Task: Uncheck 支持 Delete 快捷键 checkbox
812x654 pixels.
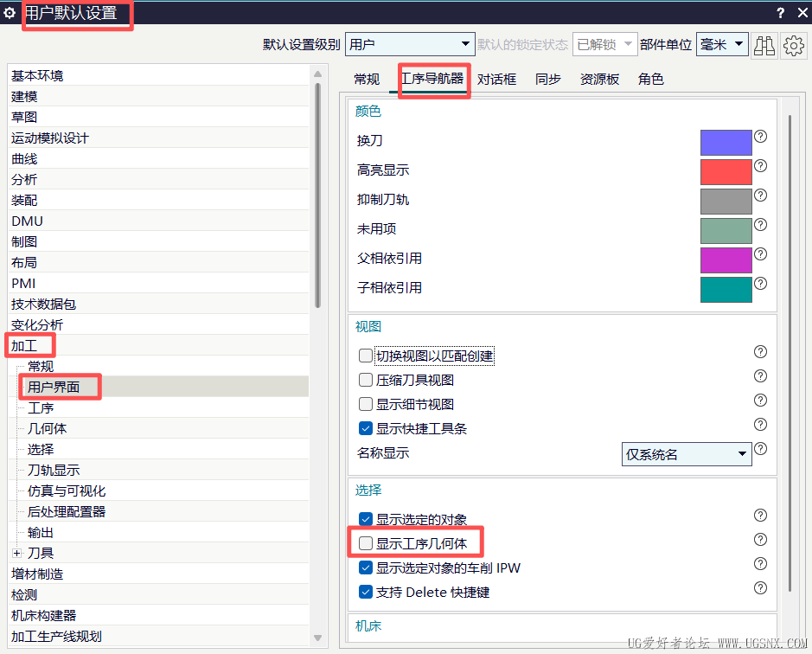Action: click(366, 592)
